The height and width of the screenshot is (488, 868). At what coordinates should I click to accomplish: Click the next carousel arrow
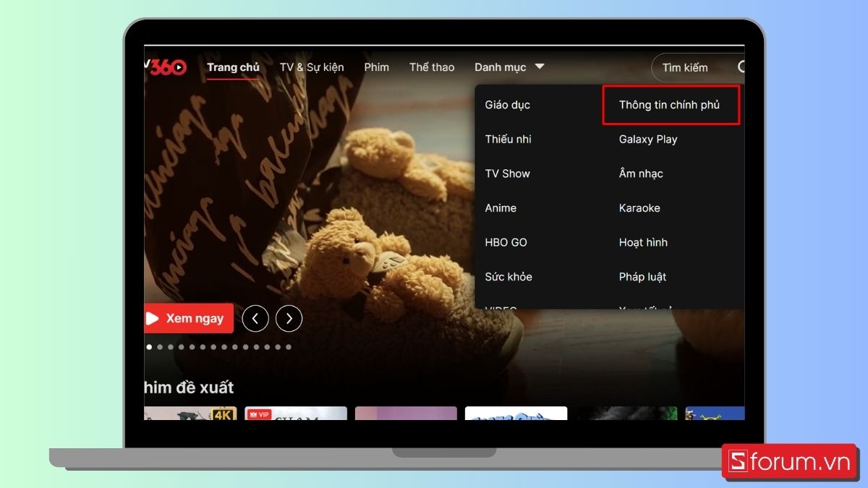tap(289, 318)
